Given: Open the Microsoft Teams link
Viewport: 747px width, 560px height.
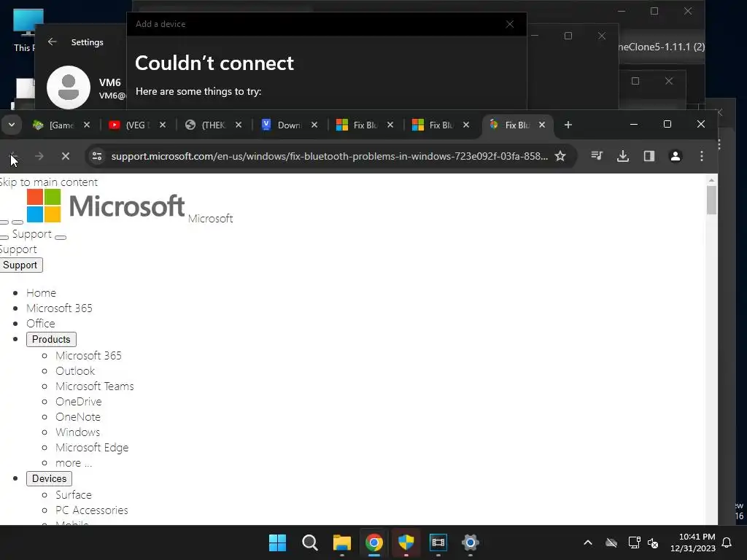Looking at the screenshot, I should [94, 386].
